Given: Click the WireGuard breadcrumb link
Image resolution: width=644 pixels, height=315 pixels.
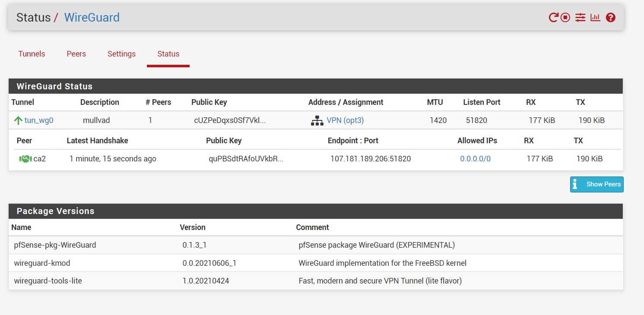Looking at the screenshot, I should [x=92, y=18].
